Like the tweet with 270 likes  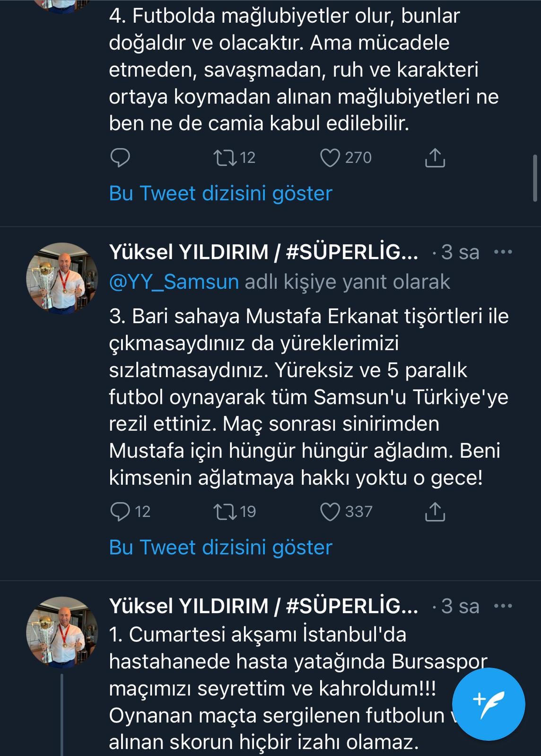click(x=330, y=158)
